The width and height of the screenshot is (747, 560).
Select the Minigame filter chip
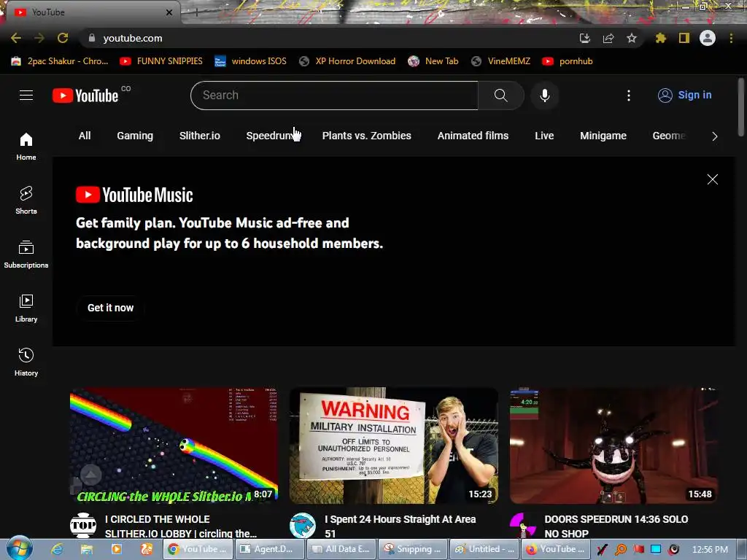coord(603,136)
